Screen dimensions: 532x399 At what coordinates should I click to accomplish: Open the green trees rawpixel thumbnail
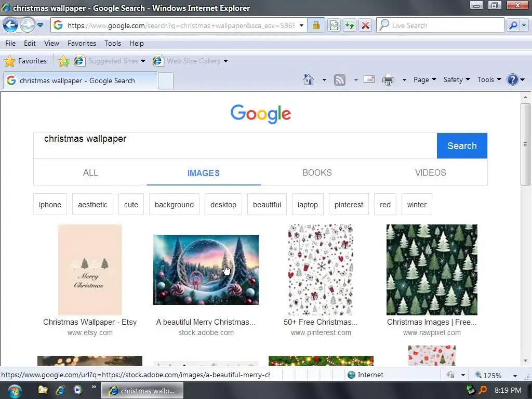pyautogui.click(x=432, y=270)
